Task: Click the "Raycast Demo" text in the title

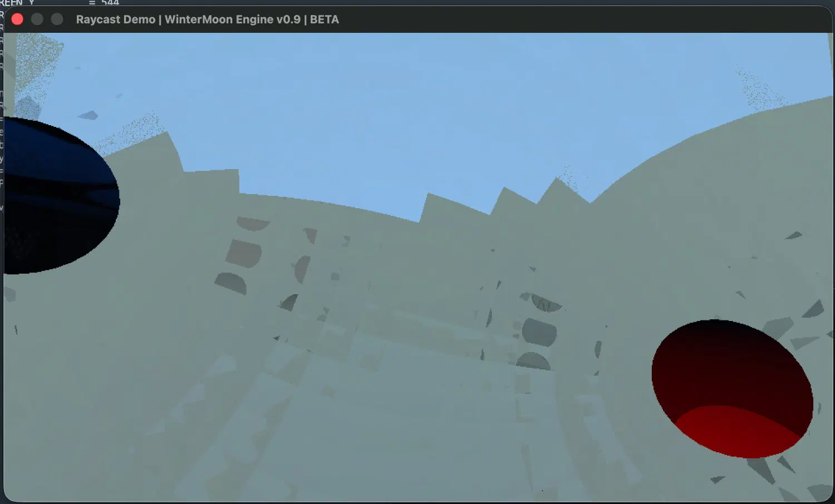Action: pos(115,19)
